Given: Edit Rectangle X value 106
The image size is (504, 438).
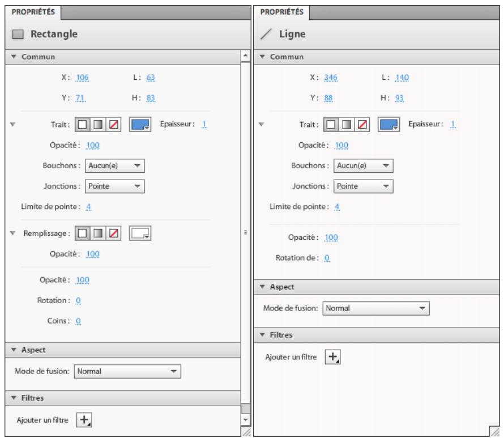Looking at the screenshot, I should coord(82,78).
